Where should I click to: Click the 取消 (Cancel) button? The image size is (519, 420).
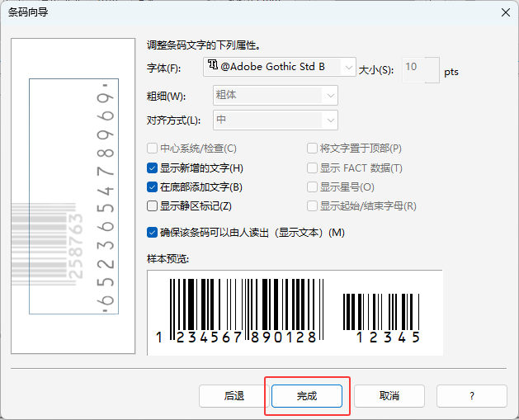(x=389, y=396)
